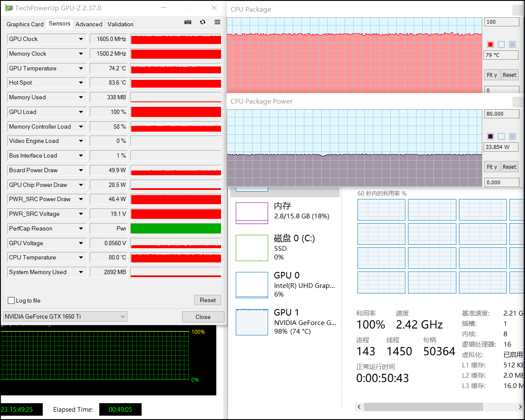
Task: Enable the Log to file checkbox
Action: click(12, 300)
